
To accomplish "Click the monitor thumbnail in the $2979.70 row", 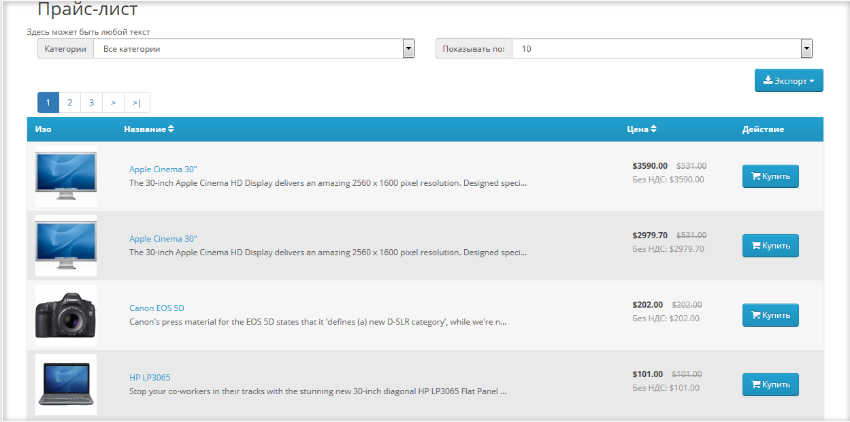I will (66, 246).
